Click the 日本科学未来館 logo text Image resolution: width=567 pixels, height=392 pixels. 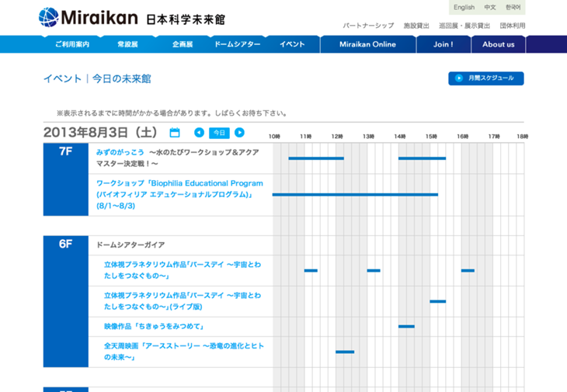186,19
